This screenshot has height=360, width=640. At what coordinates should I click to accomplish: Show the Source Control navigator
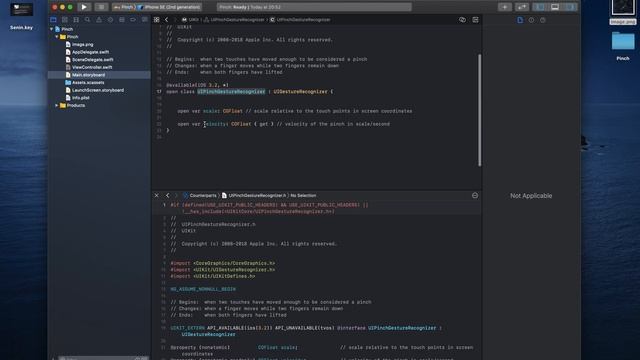click(64, 20)
